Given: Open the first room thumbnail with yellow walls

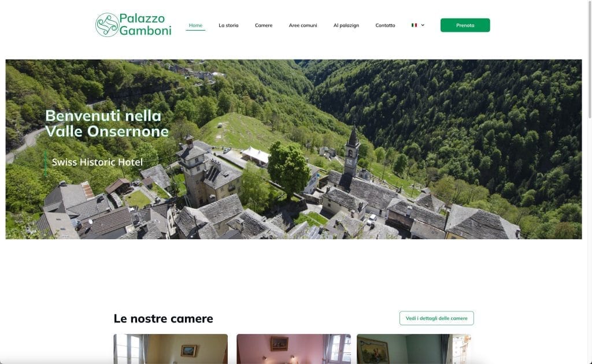Looking at the screenshot, I should point(171,349).
